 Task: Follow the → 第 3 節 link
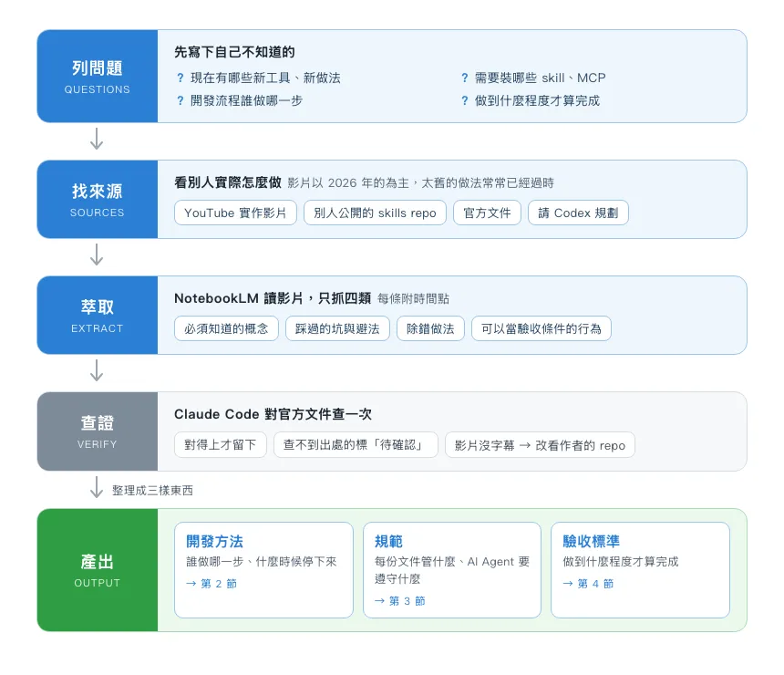(x=400, y=601)
